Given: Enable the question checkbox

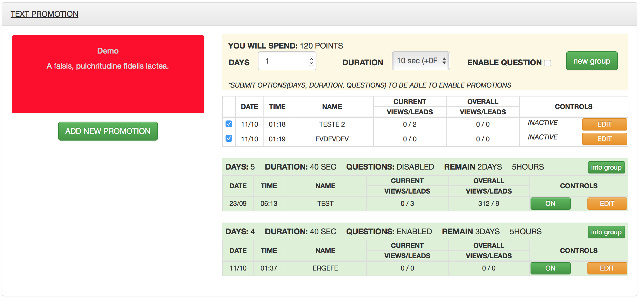Looking at the screenshot, I should (548, 63).
